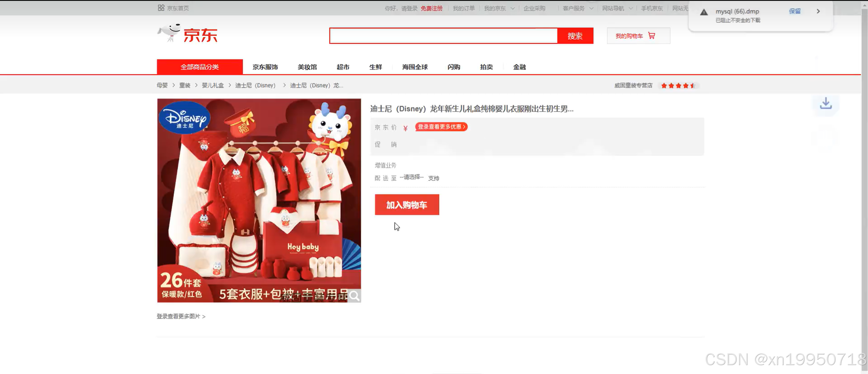This screenshot has width=868, height=374.
Task: Click the 增值业务 label
Action: coord(386,165)
